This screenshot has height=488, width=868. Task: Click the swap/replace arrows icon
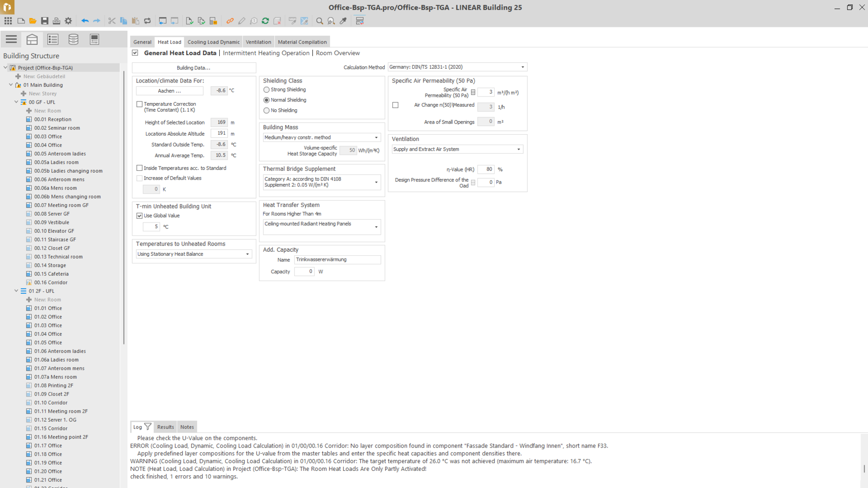click(147, 21)
